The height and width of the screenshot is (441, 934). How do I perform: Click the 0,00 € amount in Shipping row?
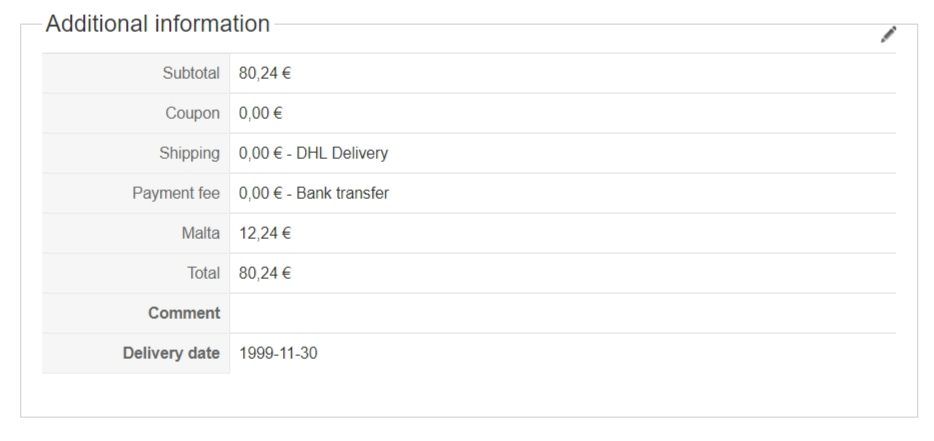[x=255, y=153]
